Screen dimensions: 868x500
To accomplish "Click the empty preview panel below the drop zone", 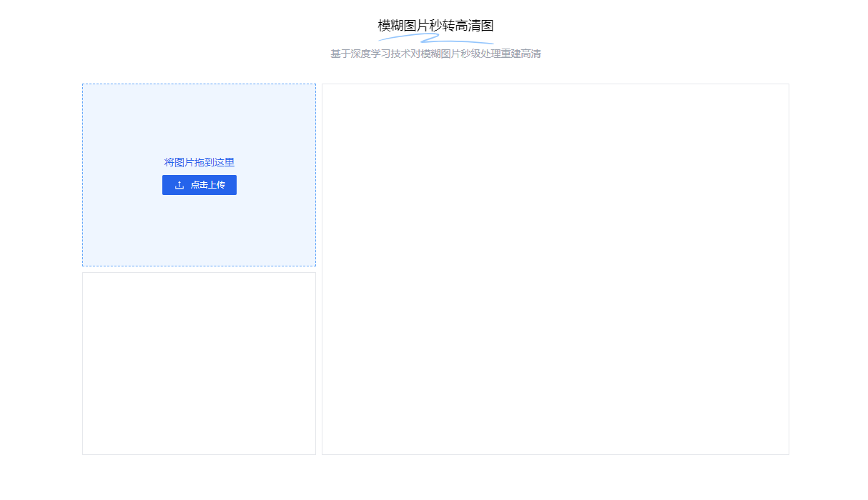I will (199, 363).
